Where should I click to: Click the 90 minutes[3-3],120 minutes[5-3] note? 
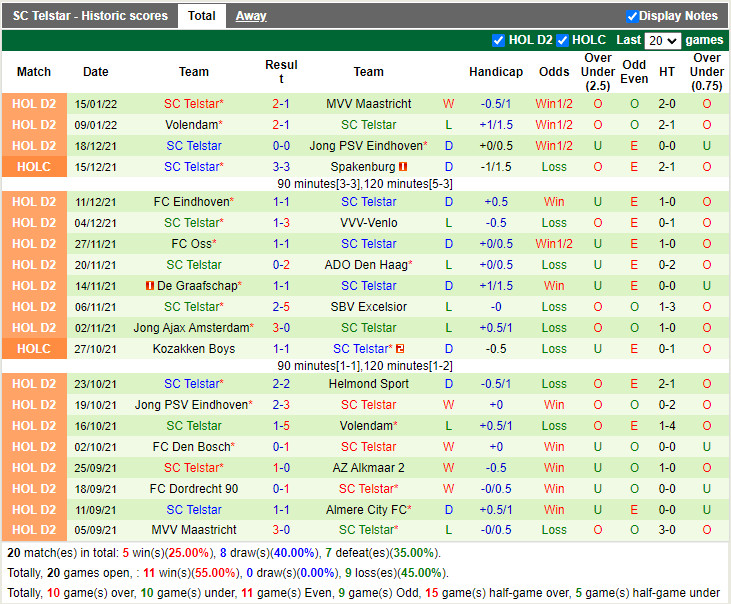[x=365, y=184]
